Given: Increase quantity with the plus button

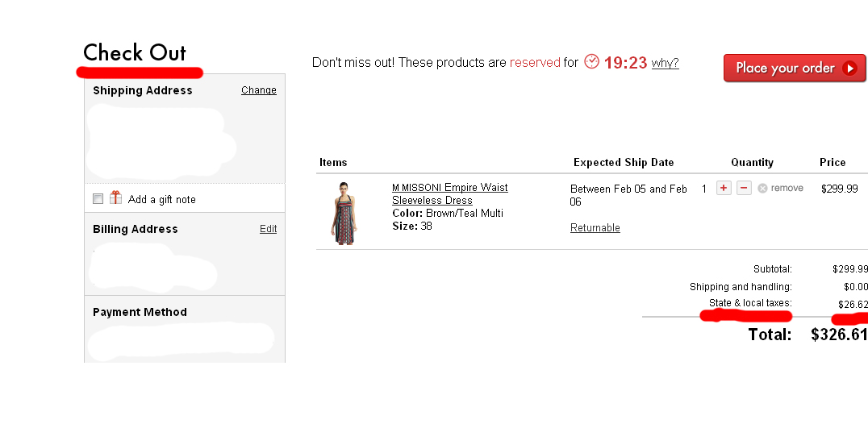Looking at the screenshot, I should (724, 188).
